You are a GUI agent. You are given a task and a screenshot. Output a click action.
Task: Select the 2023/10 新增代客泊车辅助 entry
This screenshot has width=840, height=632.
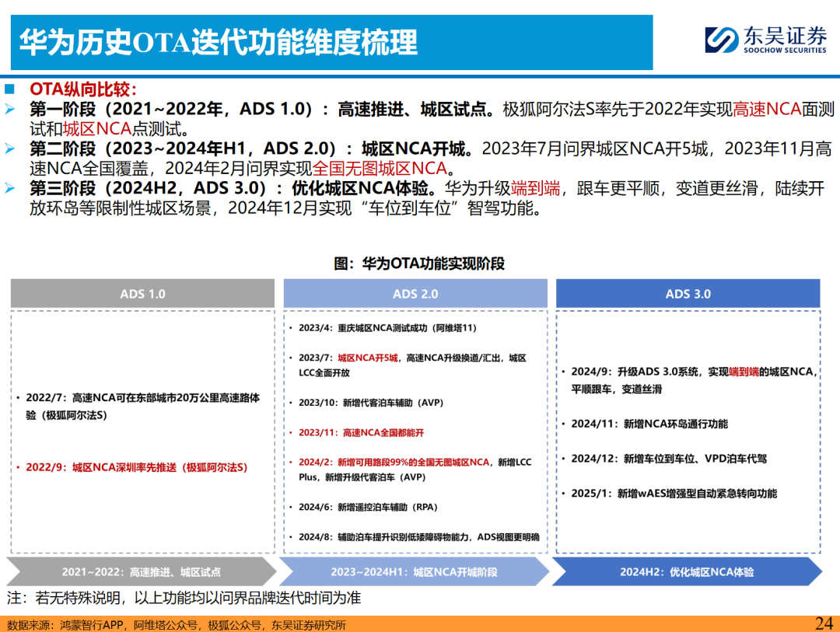point(367,403)
